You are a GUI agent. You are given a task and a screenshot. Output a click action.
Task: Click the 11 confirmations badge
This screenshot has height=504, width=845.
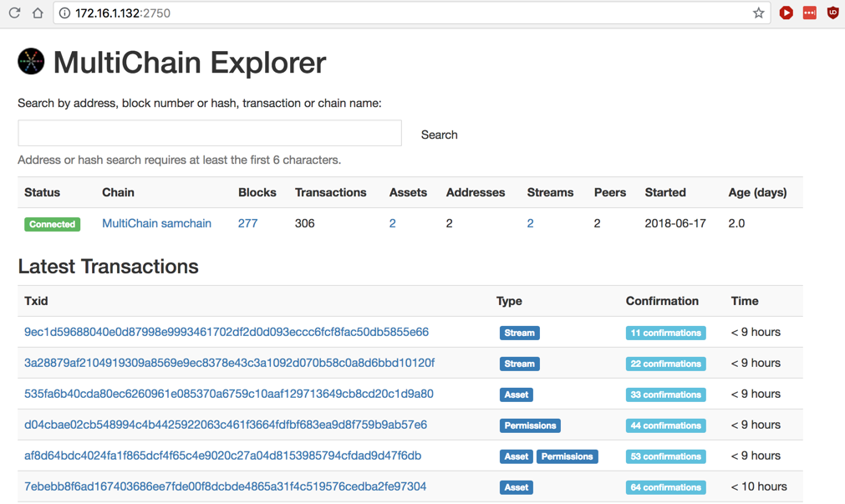coord(665,333)
